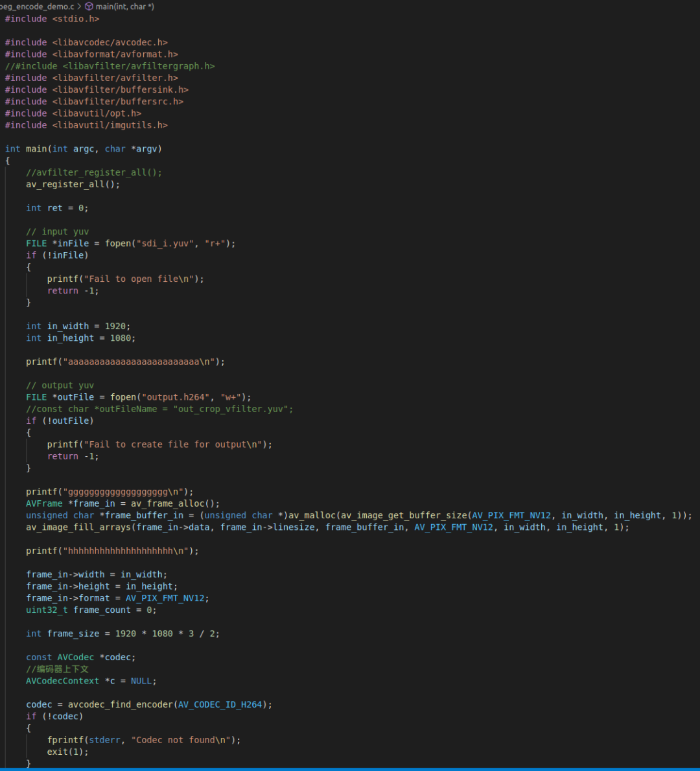Place cursor on #include <stdio.h> line
700x771 pixels.
pos(52,19)
